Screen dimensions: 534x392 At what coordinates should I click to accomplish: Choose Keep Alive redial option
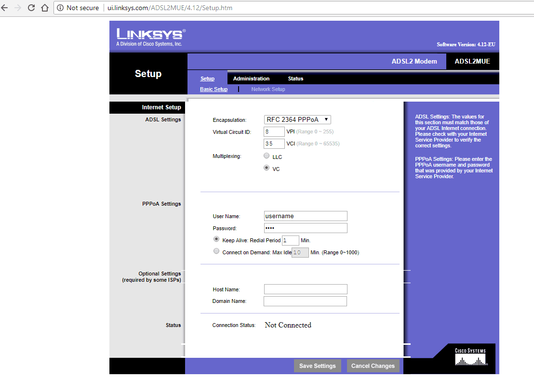216,239
